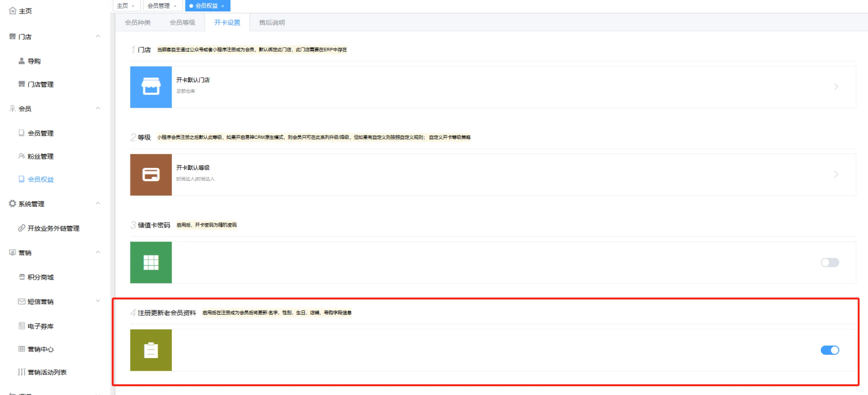Open 积分商城 in the sidebar
The width and height of the screenshot is (868, 395).
(x=41, y=277)
